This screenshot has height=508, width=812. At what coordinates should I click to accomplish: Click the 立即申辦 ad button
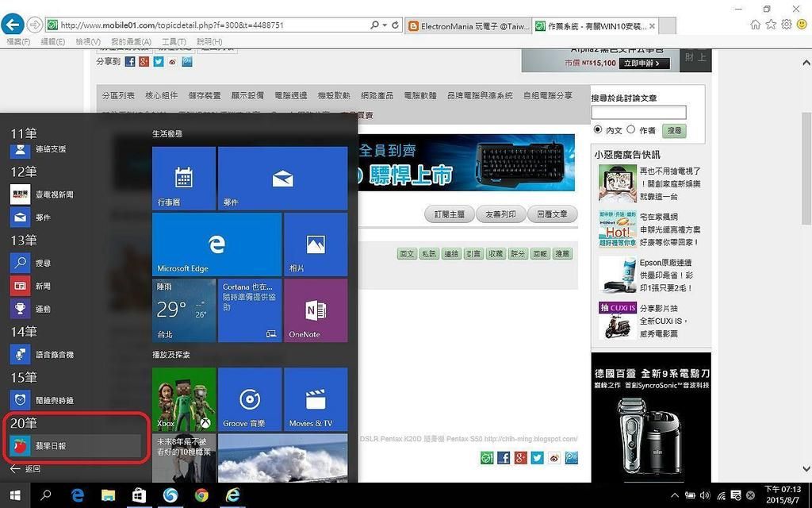(645, 63)
